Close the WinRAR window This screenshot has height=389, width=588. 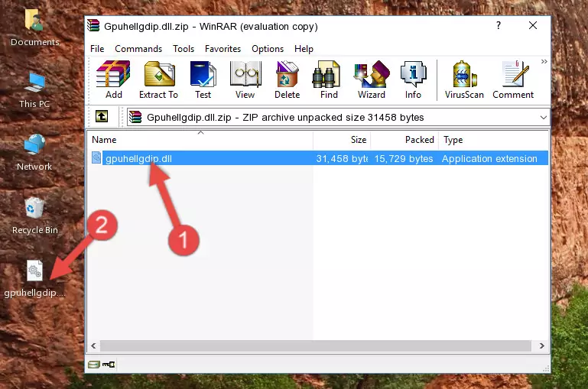pos(533,25)
